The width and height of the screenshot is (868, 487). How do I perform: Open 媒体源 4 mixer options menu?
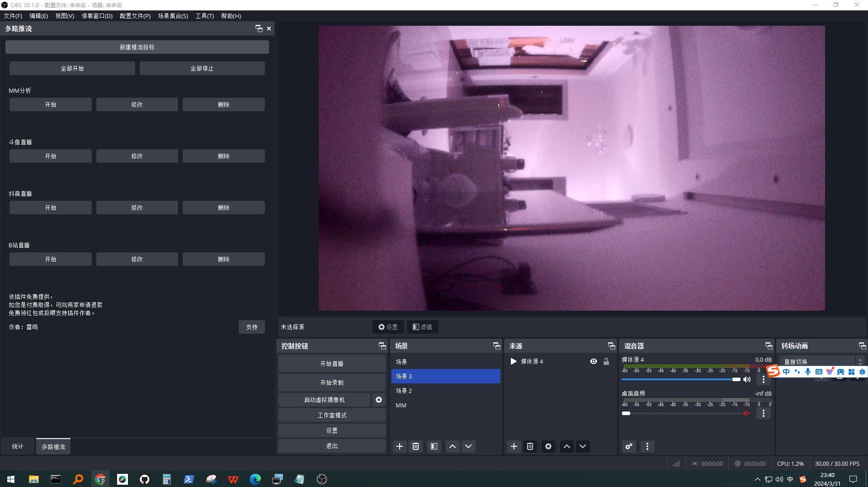[x=764, y=379]
